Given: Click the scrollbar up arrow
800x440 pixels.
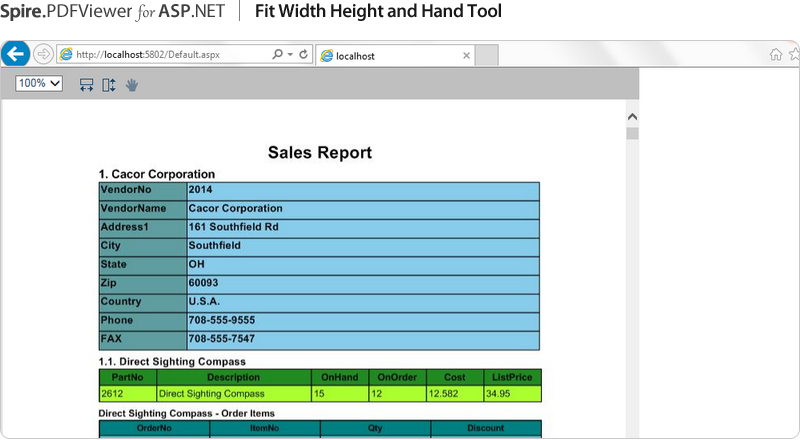Looking at the screenshot, I should pos(632,117).
